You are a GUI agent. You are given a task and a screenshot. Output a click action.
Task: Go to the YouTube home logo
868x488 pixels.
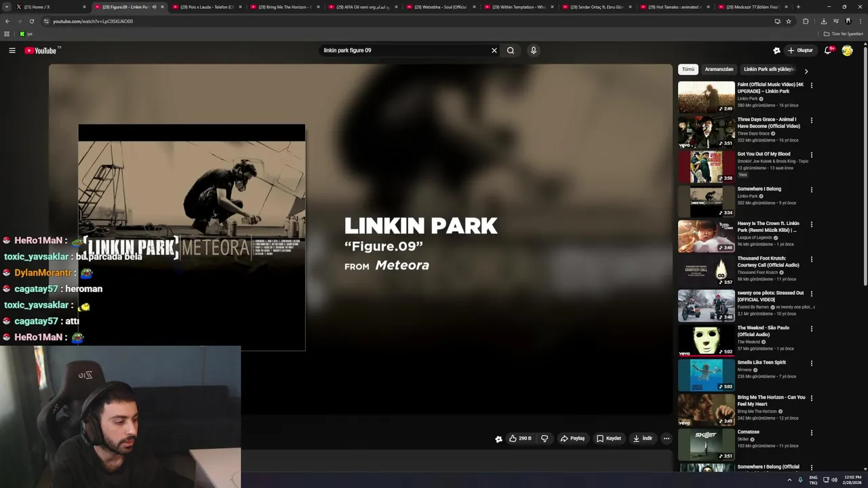click(x=41, y=50)
